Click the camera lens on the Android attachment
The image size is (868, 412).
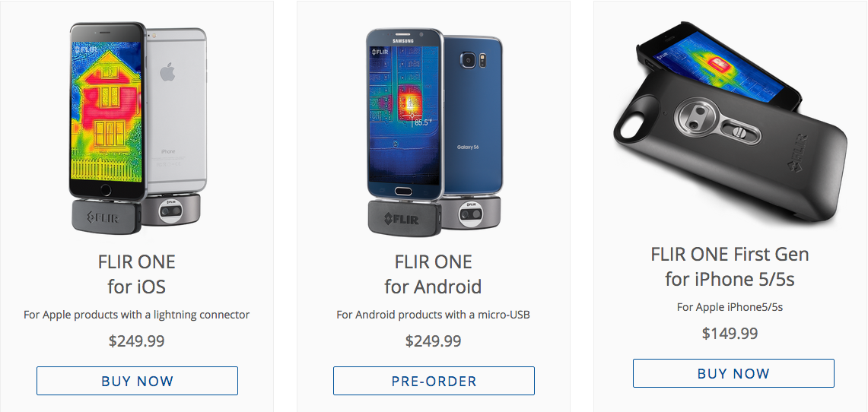[472, 214]
